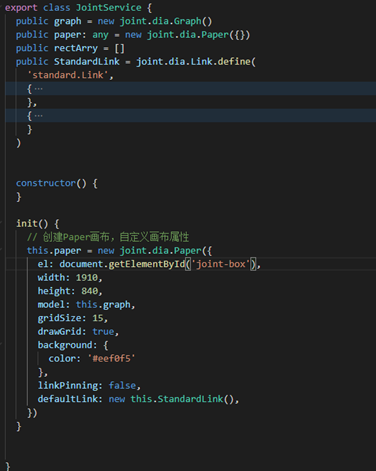This screenshot has height=471, width=376.
Task: Click the Chinese comment about creating Paper
Action: point(108,237)
